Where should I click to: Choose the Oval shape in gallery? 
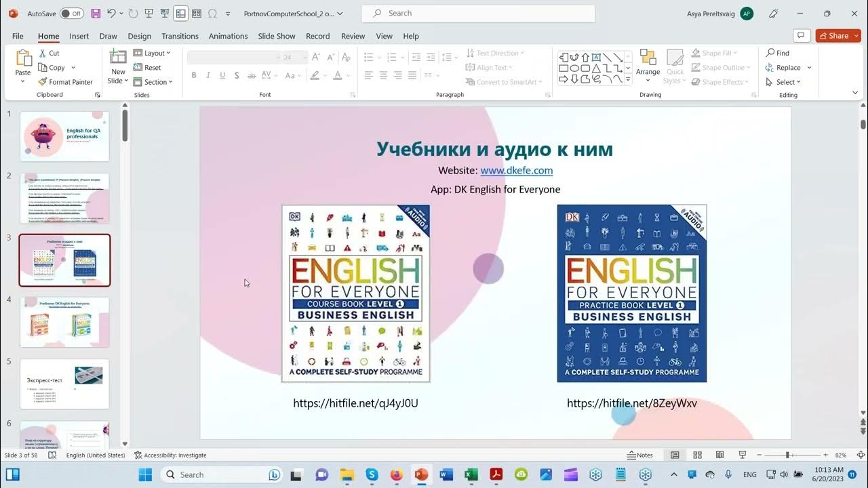pos(574,68)
